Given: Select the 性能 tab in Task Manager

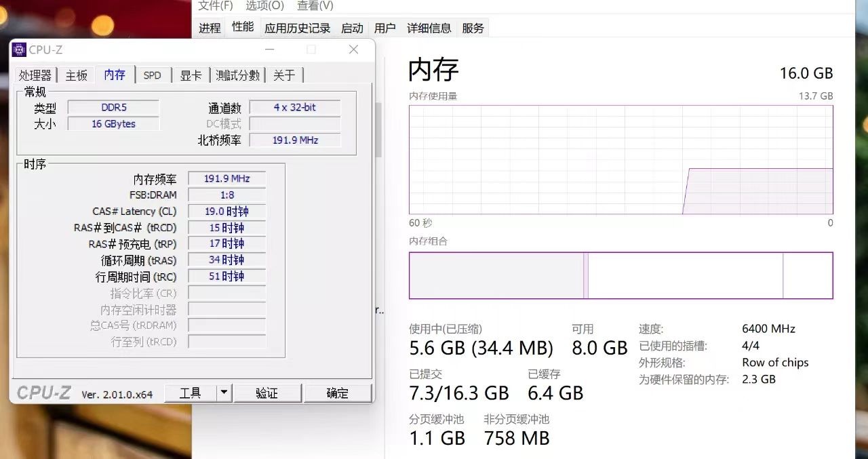Looking at the screenshot, I should (x=243, y=27).
